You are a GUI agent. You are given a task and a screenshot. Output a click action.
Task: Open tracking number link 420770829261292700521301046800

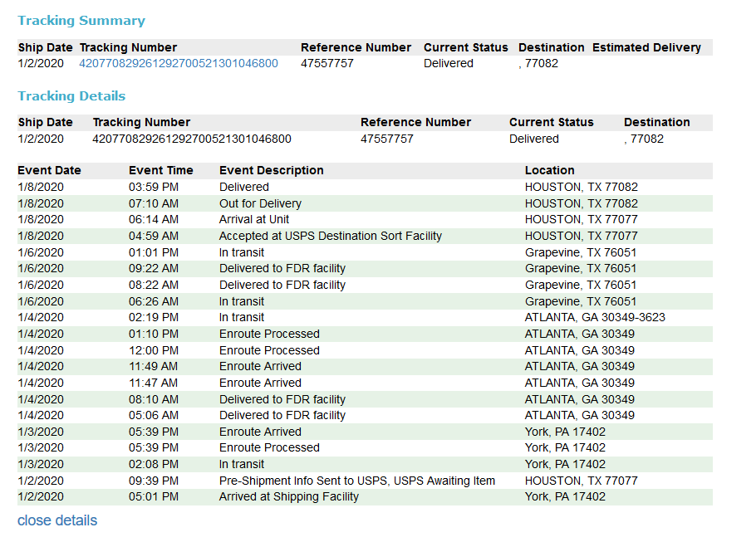pyautogui.click(x=179, y=63)
